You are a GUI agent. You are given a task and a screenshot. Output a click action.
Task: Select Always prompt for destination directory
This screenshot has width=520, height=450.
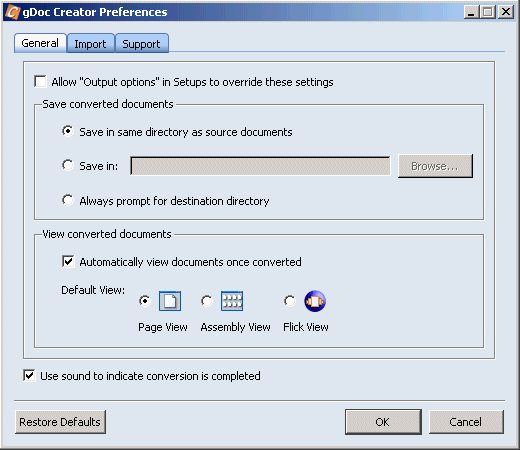[68, 200]
